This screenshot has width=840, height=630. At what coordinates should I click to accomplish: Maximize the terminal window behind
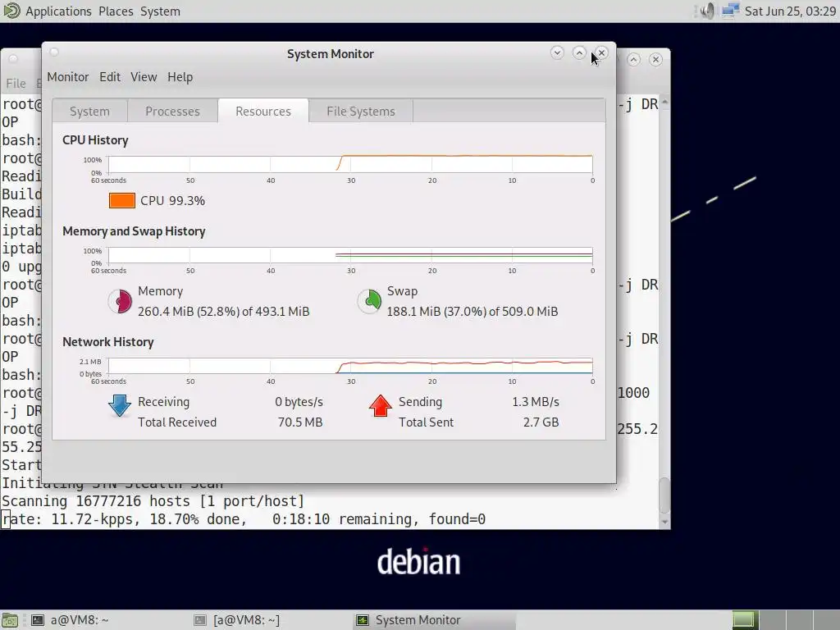tap(634, 59)
